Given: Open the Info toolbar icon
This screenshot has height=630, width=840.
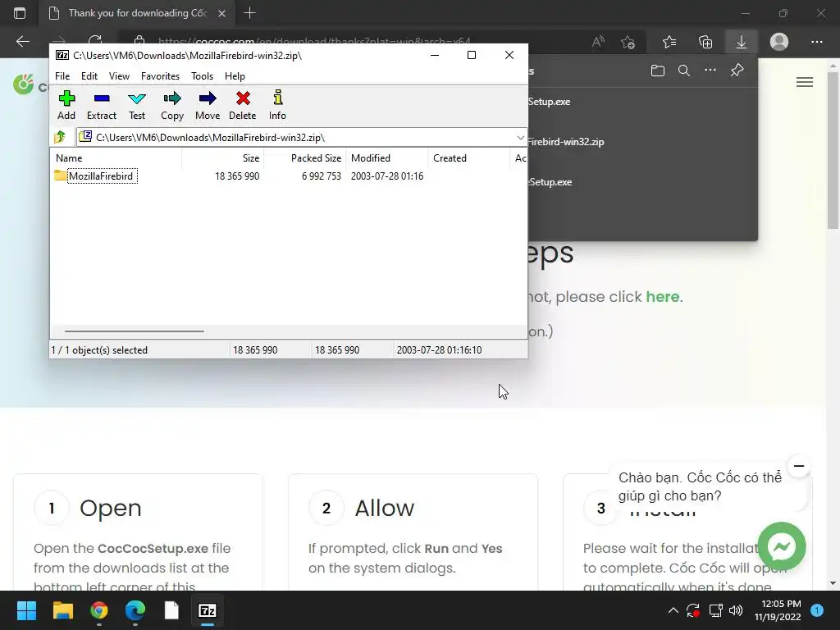Looking at the screenshot, I should coord(277,106).
